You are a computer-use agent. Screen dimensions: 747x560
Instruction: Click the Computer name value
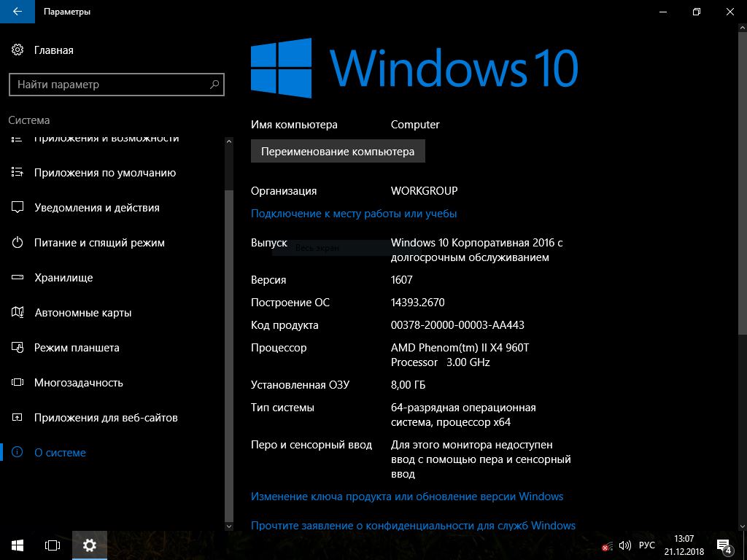[415, 124]
